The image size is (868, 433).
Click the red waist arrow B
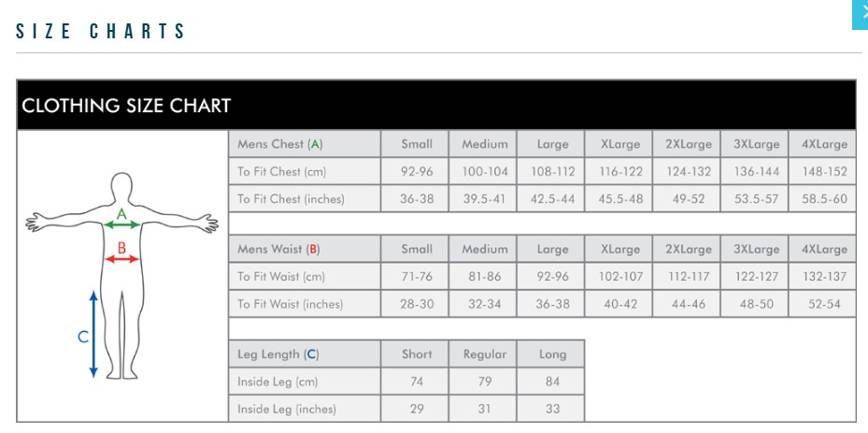[x=121, y=259]
